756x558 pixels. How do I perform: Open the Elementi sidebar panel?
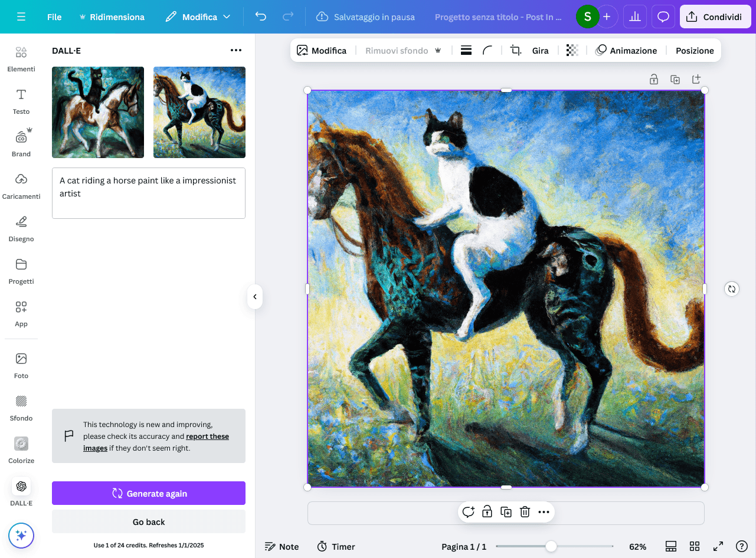(x=21, y=59)
